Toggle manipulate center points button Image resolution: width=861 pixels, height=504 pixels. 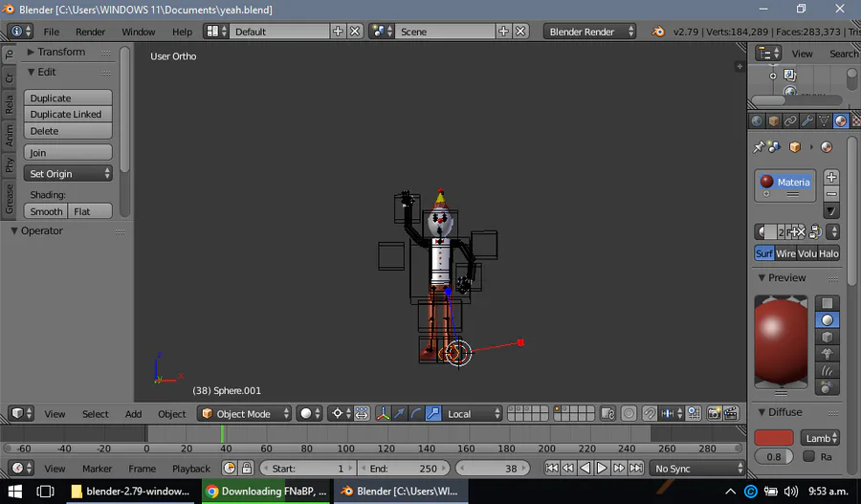[362, 413]
